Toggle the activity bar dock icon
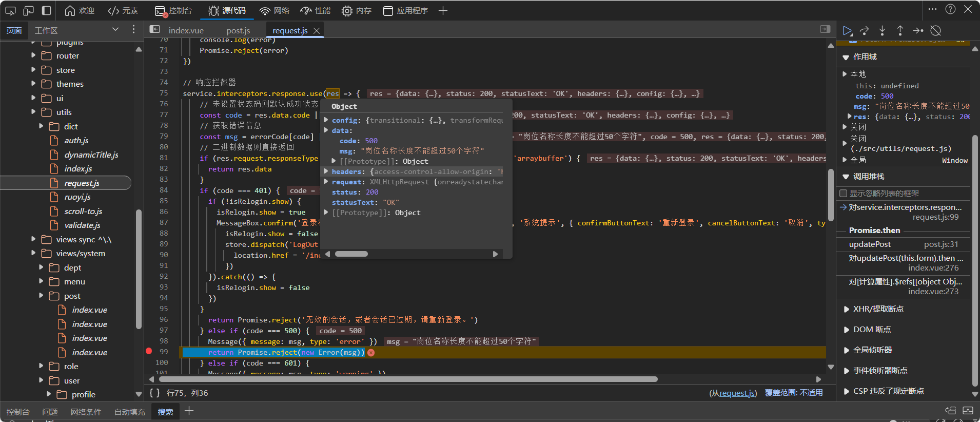Screen dimensions: 980x422 coord(46,10)
